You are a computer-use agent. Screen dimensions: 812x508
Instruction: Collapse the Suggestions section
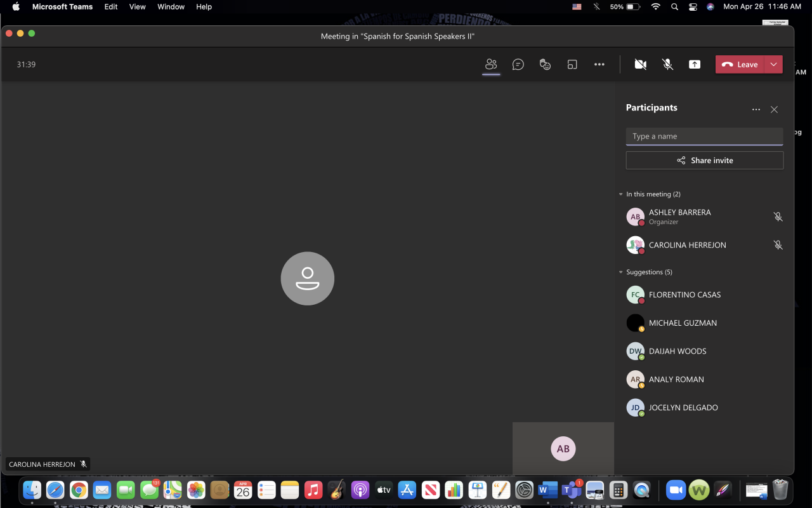(x=621, y=272)
